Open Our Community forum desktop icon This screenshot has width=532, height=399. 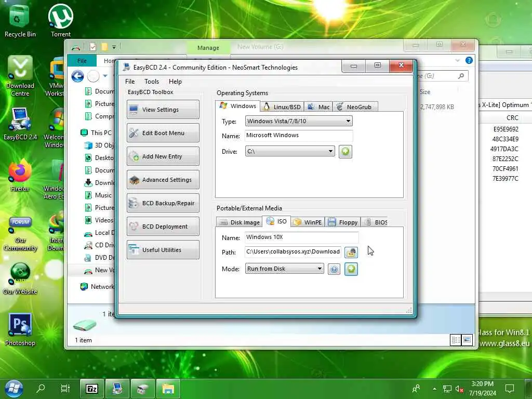coord(20,234)
